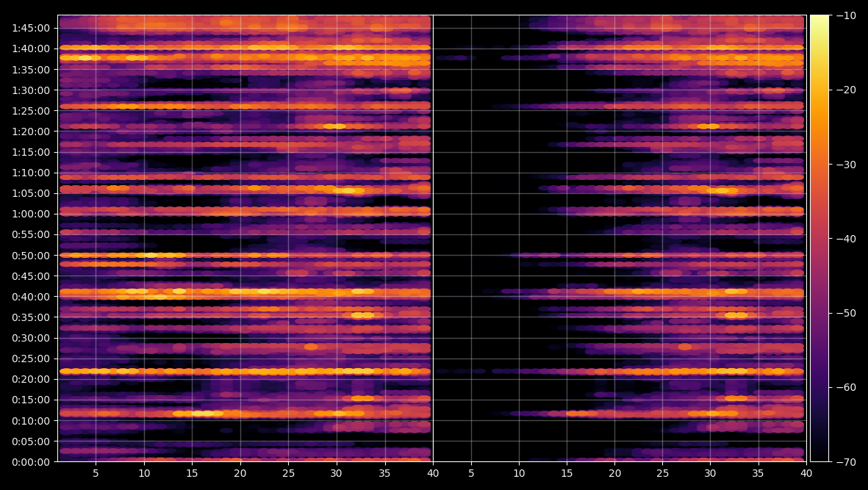Viewport: 868px width, 490px height.
Task: Click the −40 colorbar tick label
Action: [846, 238]
